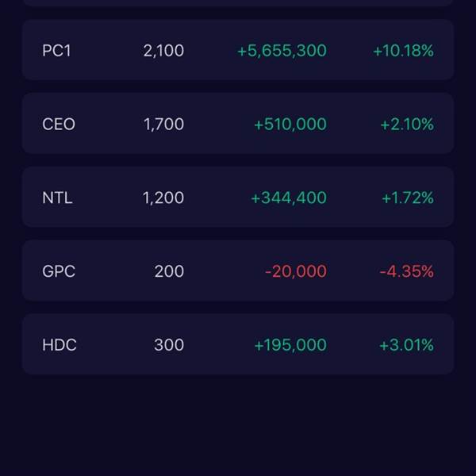Screen dimensions: 476x476
Task: Tap PC1 profit +5,655,300
Action: 282,51
